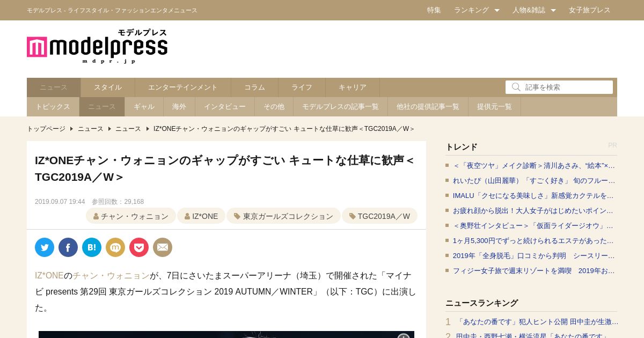Click the article image zoom icon
644x338 pixels.
(404, 336)
